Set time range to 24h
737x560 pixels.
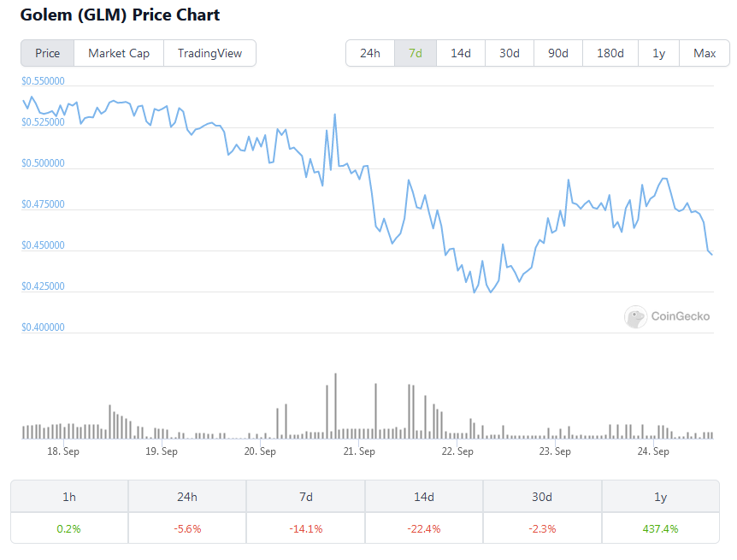click(370, 53)
